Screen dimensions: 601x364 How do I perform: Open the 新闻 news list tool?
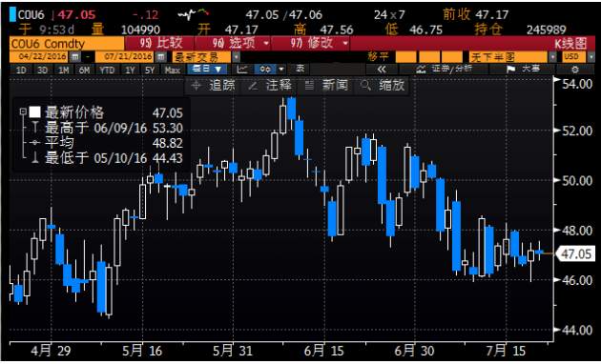click(325, 86)
